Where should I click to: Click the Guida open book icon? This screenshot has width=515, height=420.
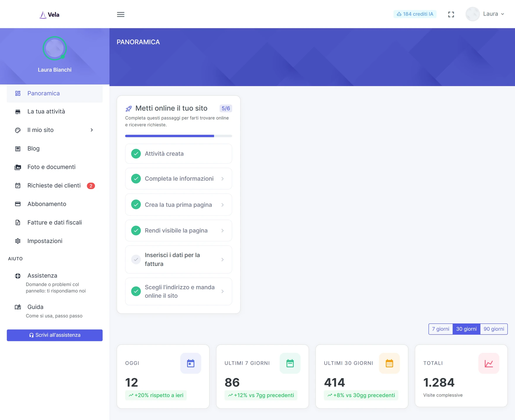click(x=18, y=307)
